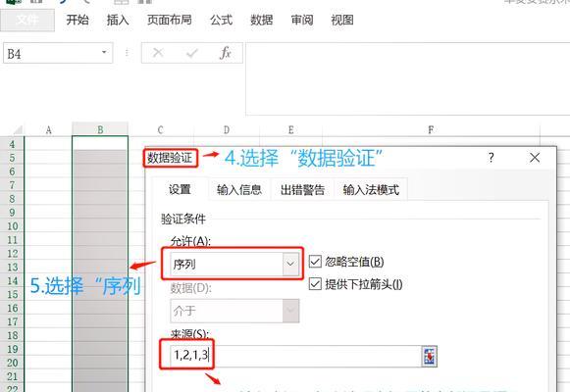Viewport: 570px width, 392px height.
Task: Click the 来源 source input field
Action: 295,356
